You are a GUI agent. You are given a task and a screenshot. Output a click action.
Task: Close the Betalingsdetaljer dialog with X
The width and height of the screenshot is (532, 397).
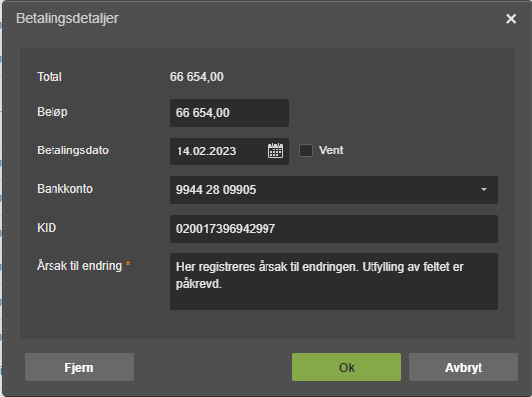click(x=511, y=18)
